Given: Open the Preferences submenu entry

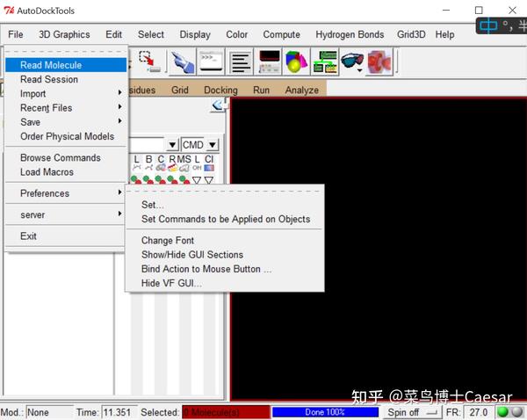Looking at the screenshot, I should [x=66, y=193].
